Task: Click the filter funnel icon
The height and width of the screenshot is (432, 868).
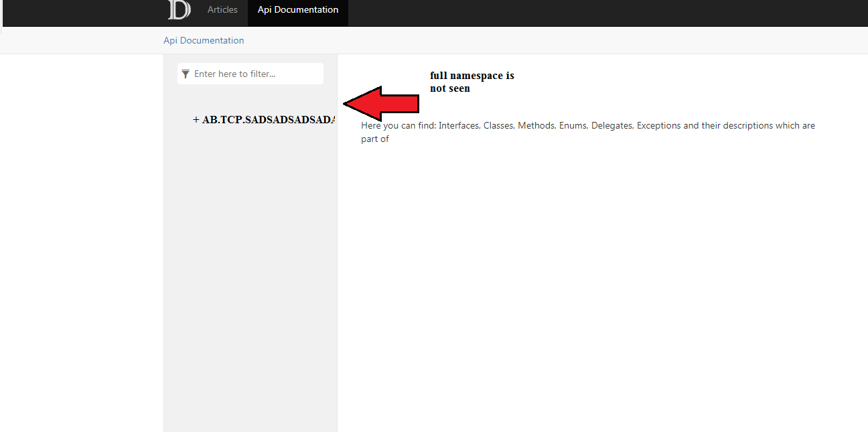Action: tap(186, 74)
